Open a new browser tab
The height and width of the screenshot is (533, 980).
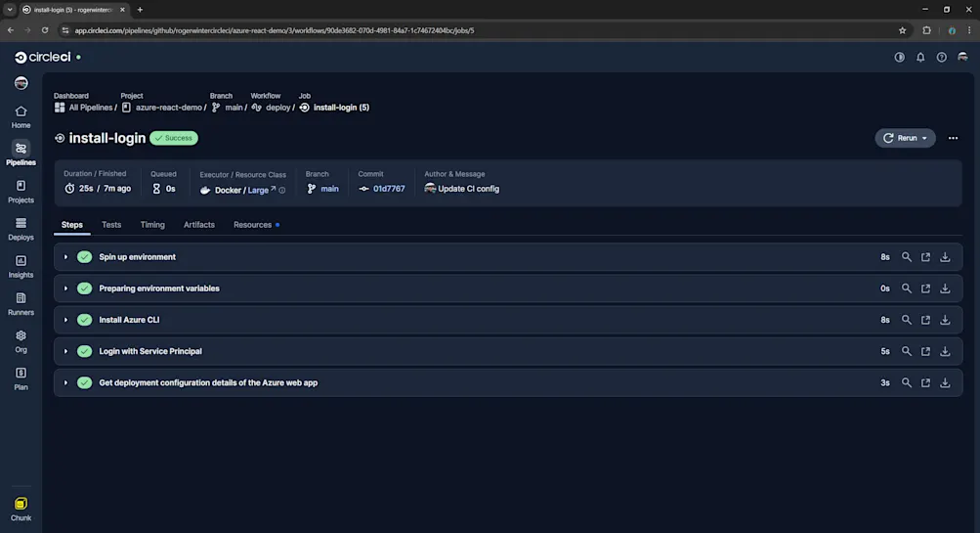point(140,10)
